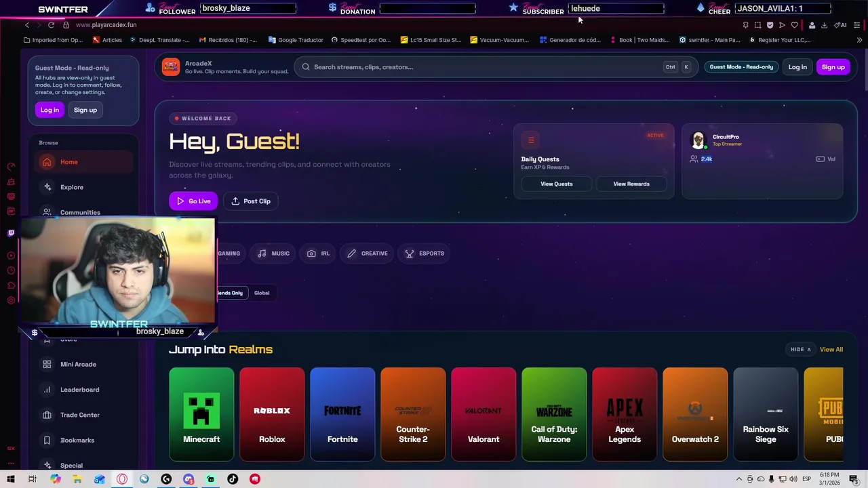Select the Global filter toggle

[262, 293]
